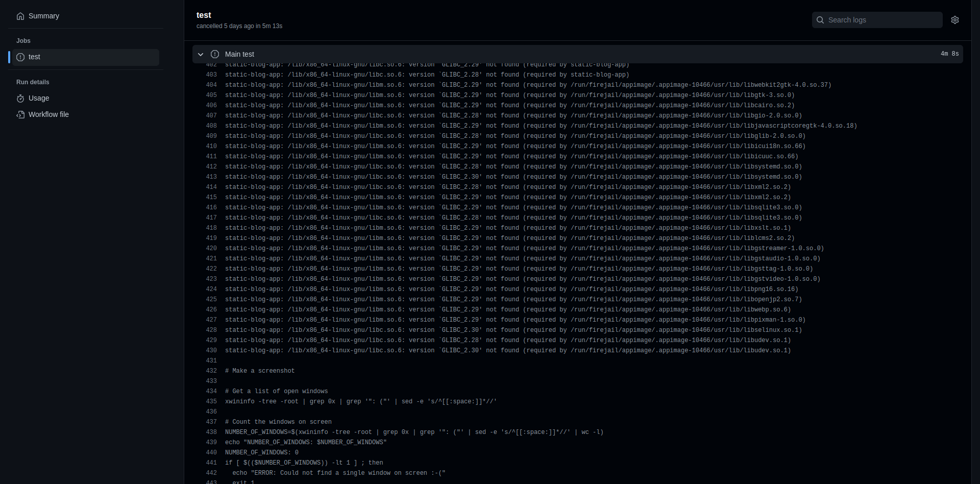Open the log settings gear menu

[x=954, y=20]
